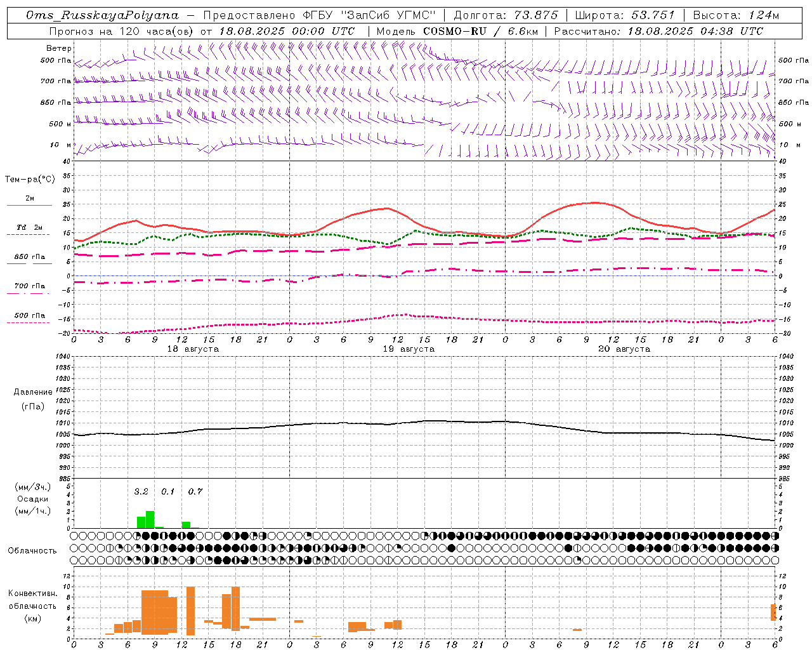Screen dimensions: 812x650
Task: Click the Рассчитано: 18.08.2025 04:38 UTC timestamp
Action: 658,31
